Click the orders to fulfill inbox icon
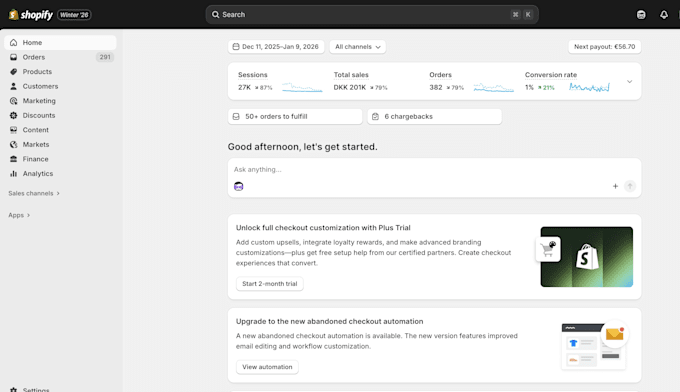The image size is (680, 392). 236,117
